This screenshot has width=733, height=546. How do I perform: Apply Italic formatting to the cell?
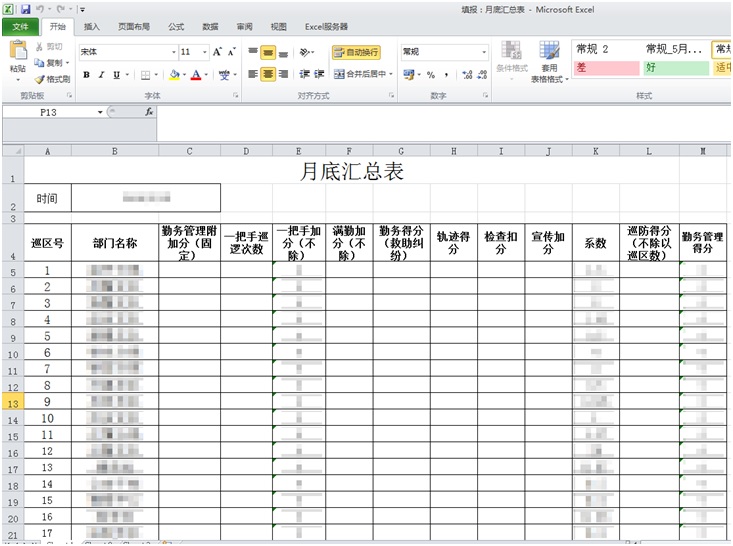pos(101,75)
